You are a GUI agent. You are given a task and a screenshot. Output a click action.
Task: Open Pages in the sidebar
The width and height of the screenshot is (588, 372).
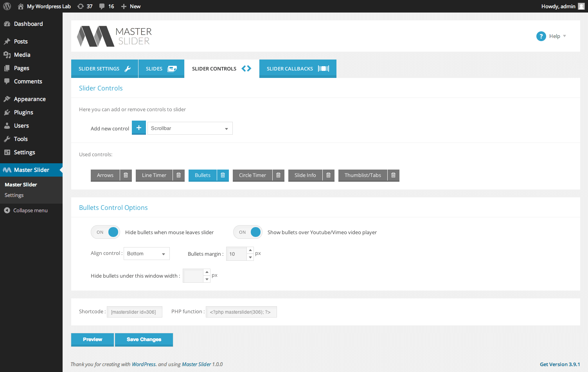31,68
